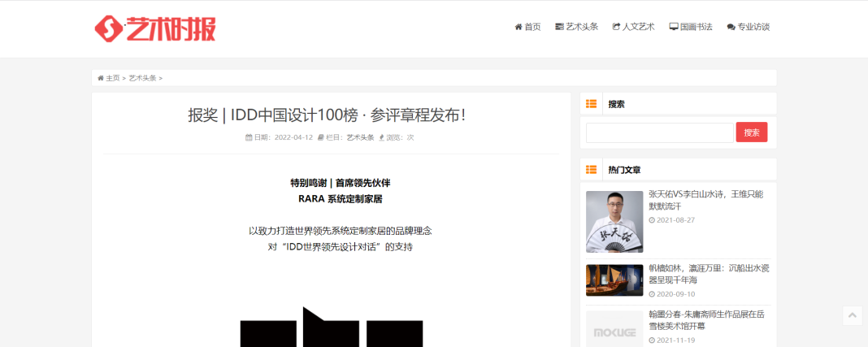This screenshot has width=868, height=347.
Task: Click the icon beside 艺术头条 in the navigation
Action: (x=559, y=27)
